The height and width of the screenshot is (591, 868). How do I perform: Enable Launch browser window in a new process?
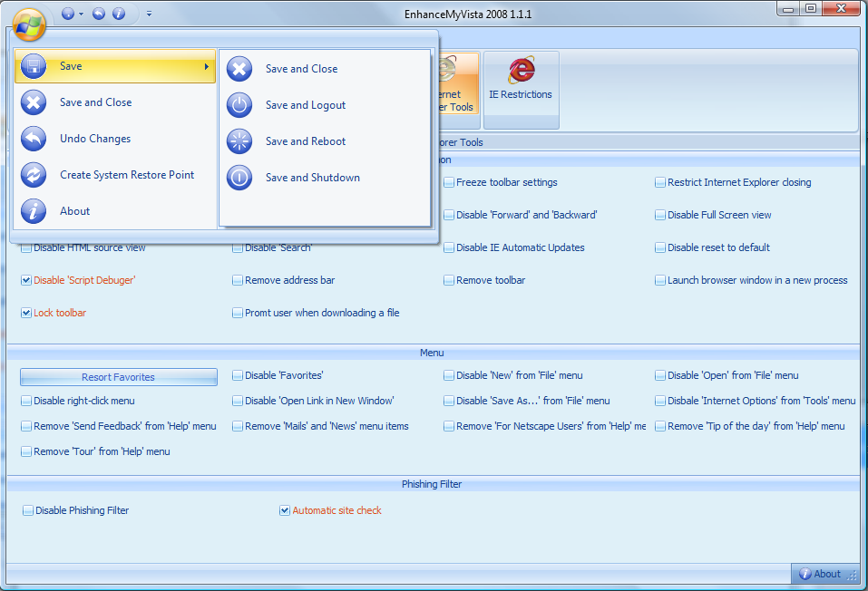[660, 281]
